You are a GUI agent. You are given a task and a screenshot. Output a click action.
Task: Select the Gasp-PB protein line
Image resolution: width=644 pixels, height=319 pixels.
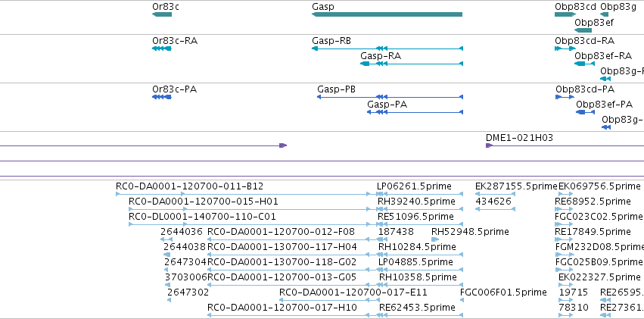[390, 97]
